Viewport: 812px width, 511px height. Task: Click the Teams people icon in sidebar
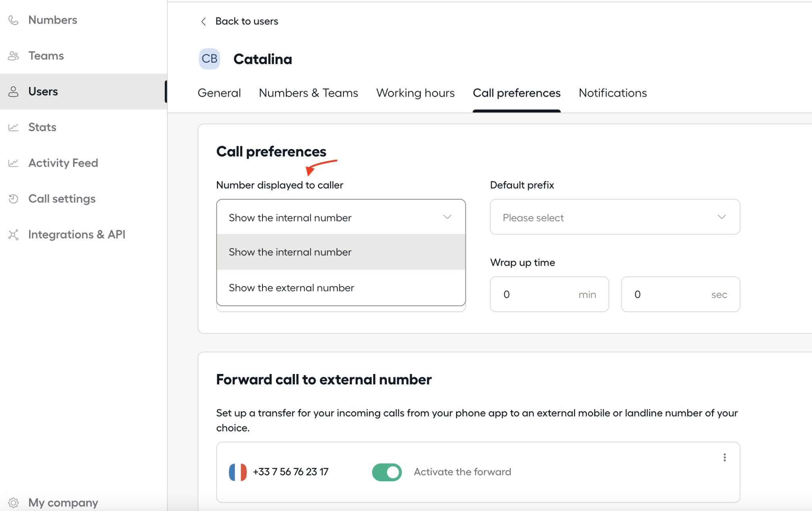pos(13,56)
